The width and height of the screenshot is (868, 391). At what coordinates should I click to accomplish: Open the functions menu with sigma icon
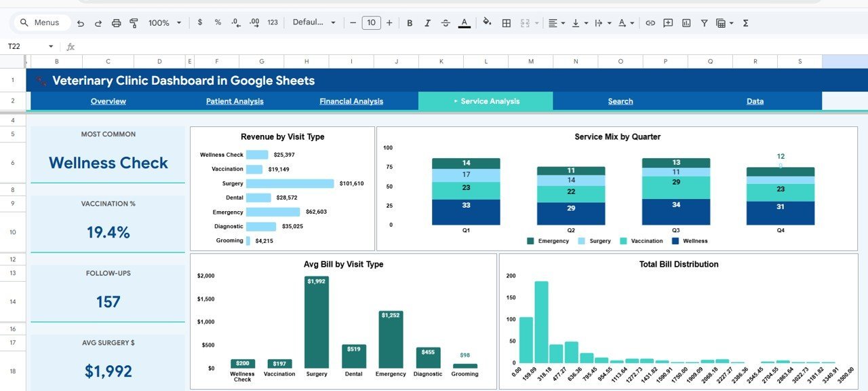tap(745, 22)
